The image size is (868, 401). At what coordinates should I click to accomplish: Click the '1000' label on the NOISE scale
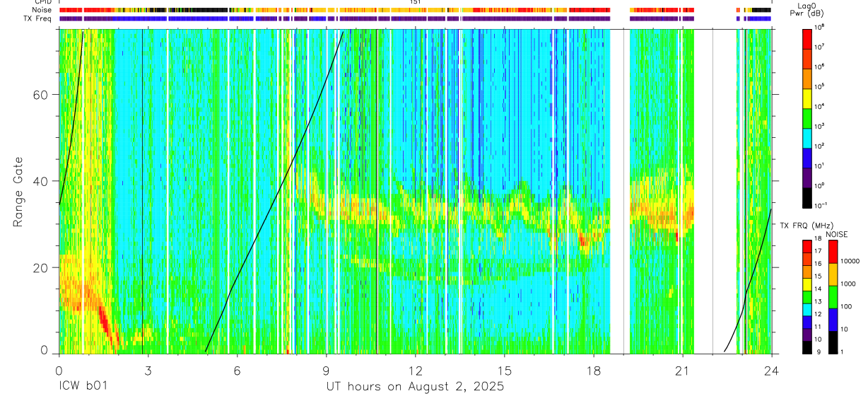tap(848, 284)
